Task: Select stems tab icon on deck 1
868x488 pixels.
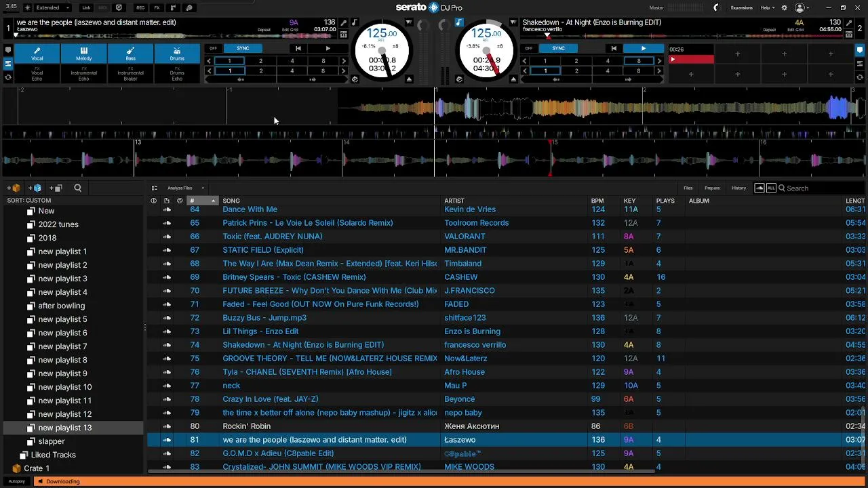Action: point(8,64)
